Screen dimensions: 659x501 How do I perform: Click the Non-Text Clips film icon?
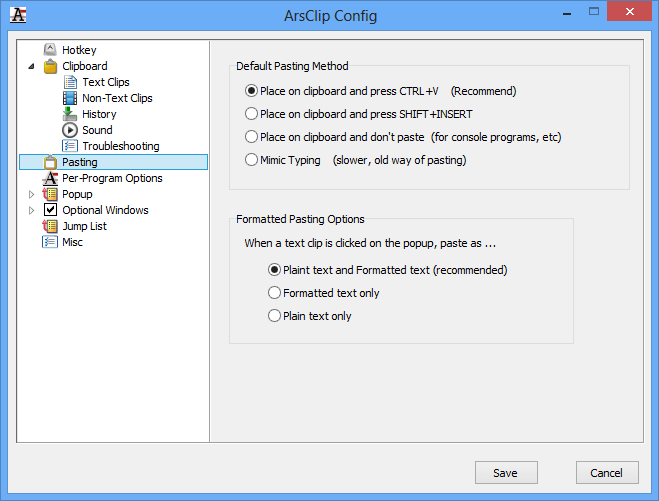click(x=70, y=98)
